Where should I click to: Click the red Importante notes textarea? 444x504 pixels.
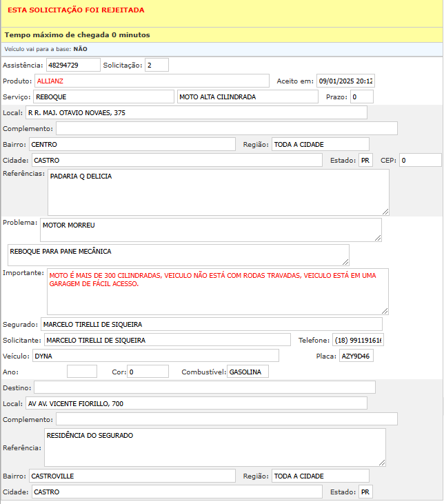(x=217, y=291)
